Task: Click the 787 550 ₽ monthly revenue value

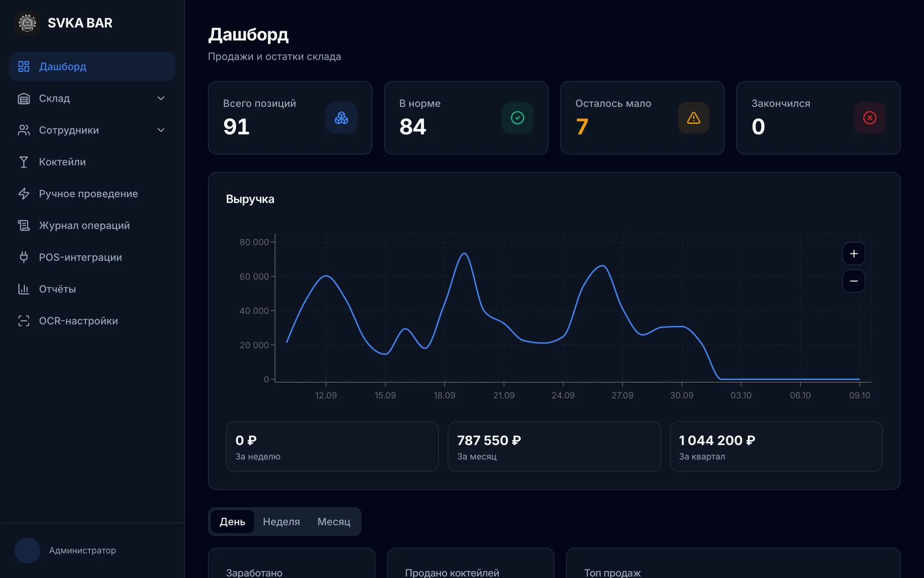Action: 489,440
